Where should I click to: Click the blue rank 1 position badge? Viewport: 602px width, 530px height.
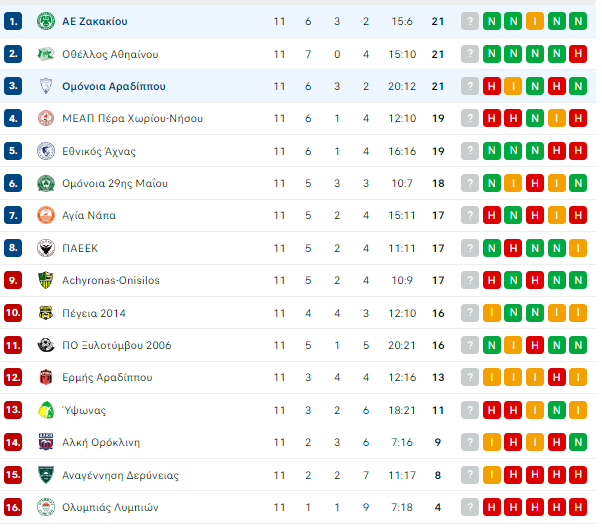coord(13,21)
